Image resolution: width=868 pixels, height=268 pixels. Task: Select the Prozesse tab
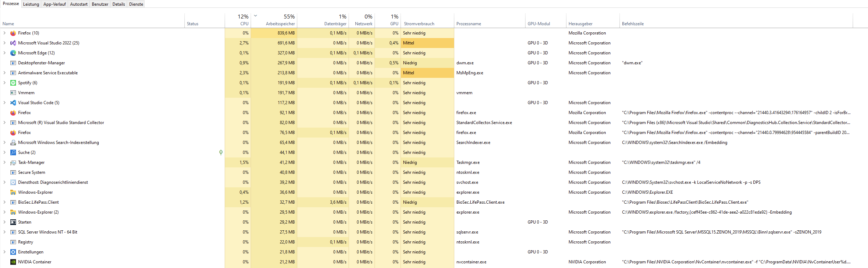tap(11, 4)
